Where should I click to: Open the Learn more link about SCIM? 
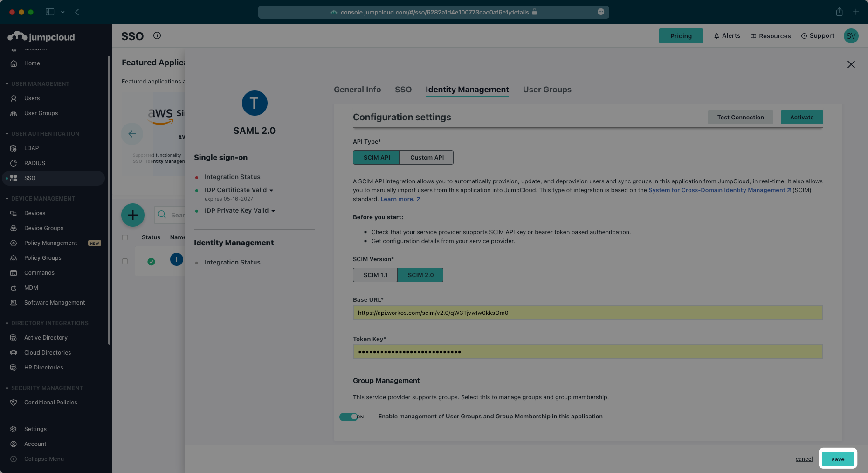tap(397, 199)
